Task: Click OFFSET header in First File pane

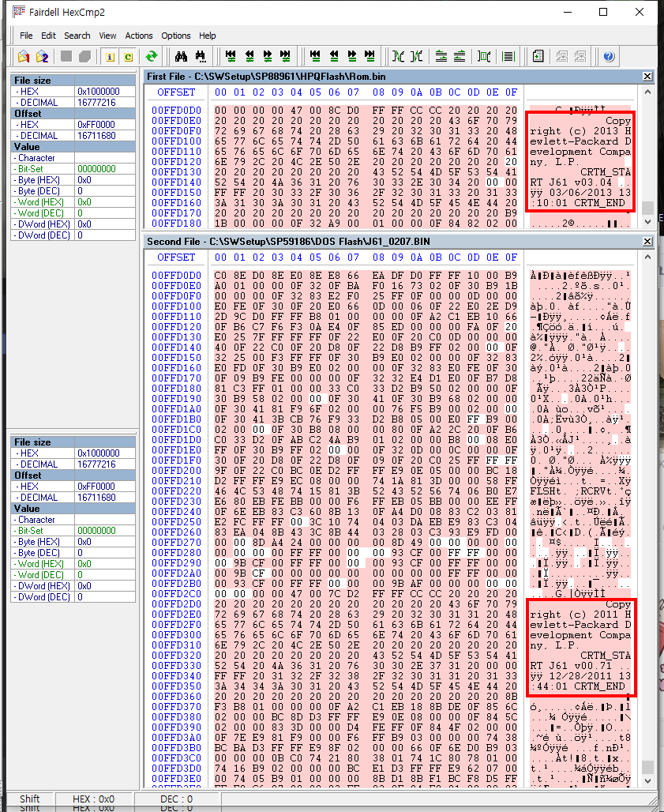Action: tap(176, 92)
